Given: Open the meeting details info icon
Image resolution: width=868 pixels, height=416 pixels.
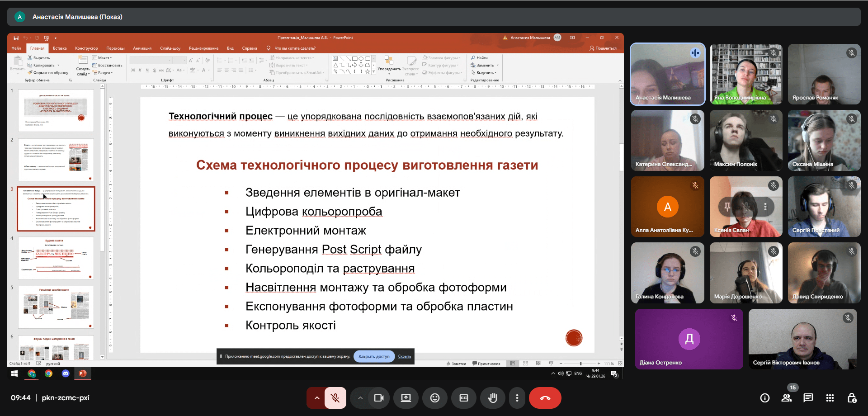Looking at the screenshot, I should 764,398.
